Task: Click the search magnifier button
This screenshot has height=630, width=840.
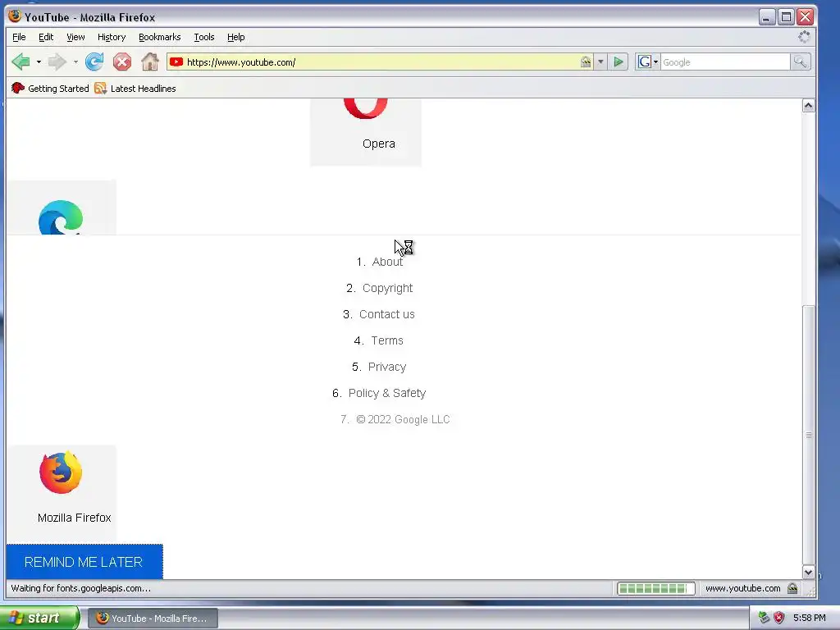Action: pyautogui.click(x=800, y=62)
